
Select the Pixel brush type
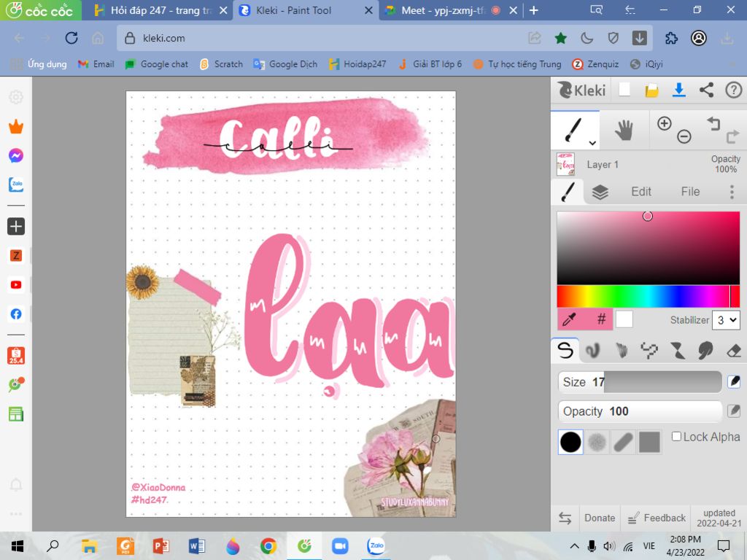point(649,351)
